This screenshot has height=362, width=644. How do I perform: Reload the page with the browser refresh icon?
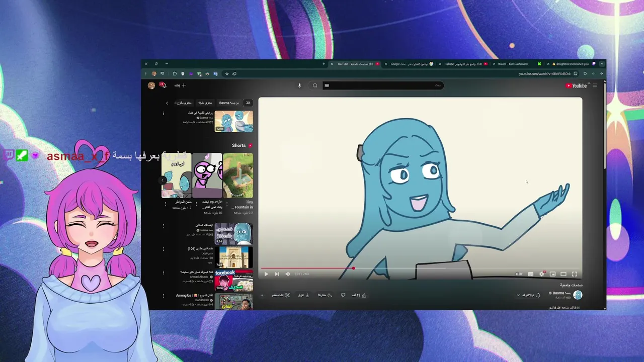pos(585,73)
